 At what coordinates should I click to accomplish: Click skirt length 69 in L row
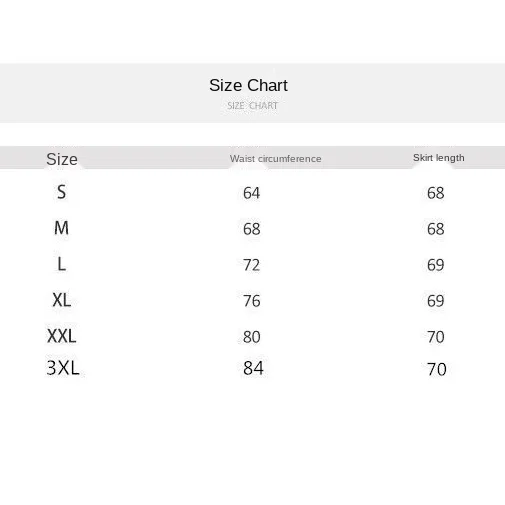click(435, 265)
